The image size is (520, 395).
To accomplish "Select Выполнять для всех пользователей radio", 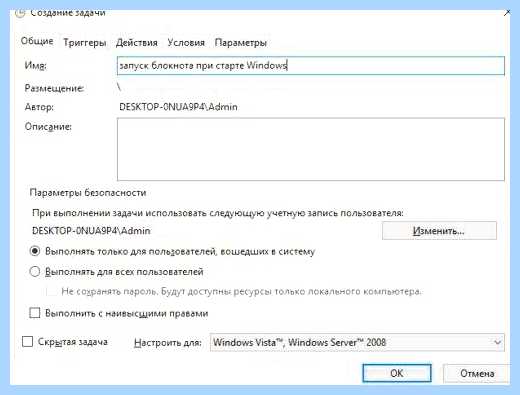I will (35, 272).
